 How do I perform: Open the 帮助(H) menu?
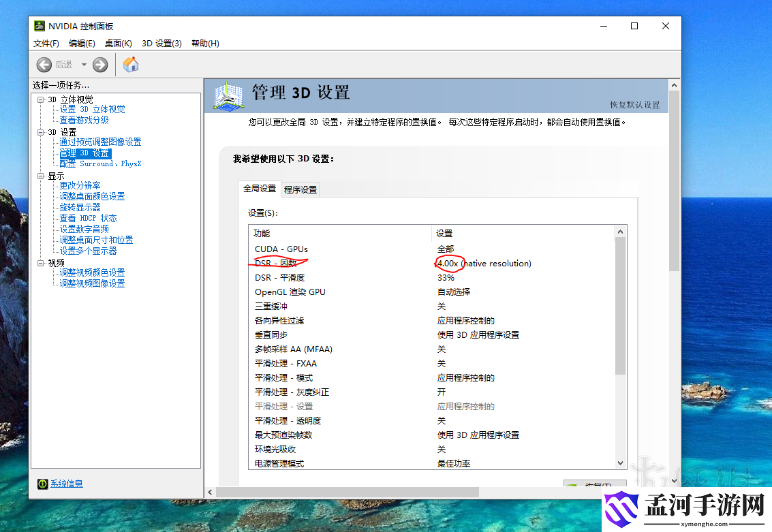pyautogui.click(x=205, y=44)
